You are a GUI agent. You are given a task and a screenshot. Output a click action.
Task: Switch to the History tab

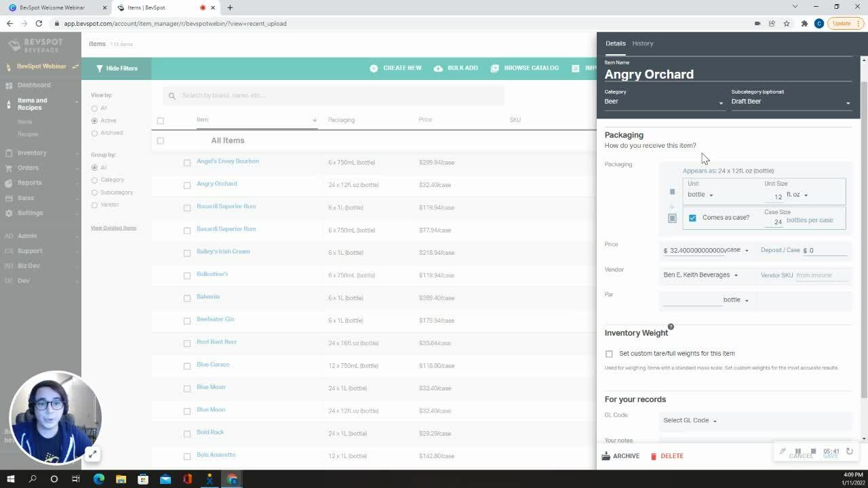pos(642,43)
